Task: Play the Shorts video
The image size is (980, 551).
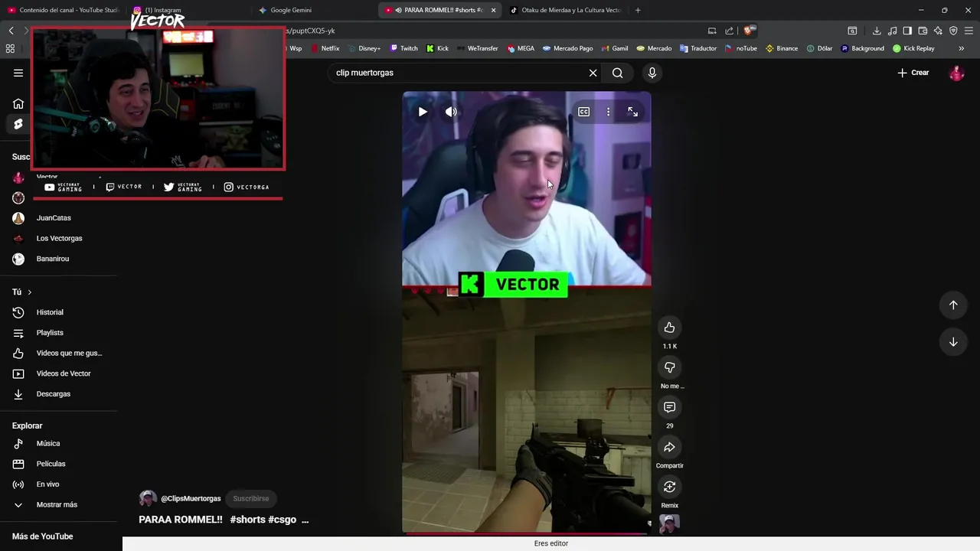Action: [x=423, y=112]
